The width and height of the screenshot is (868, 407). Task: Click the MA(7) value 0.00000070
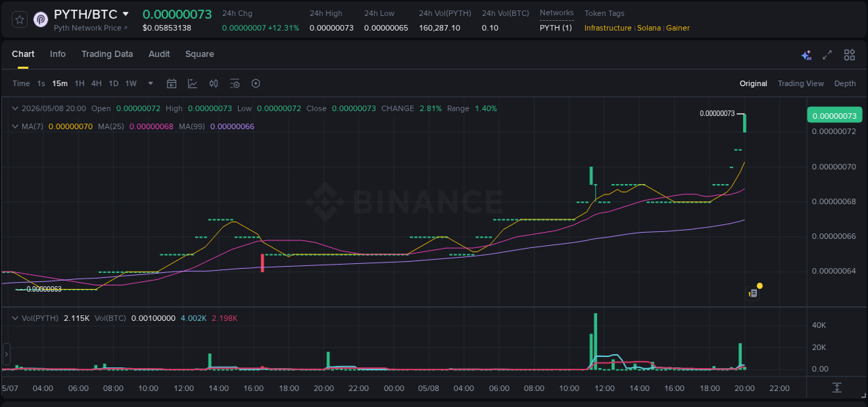(x=71, y=126)
